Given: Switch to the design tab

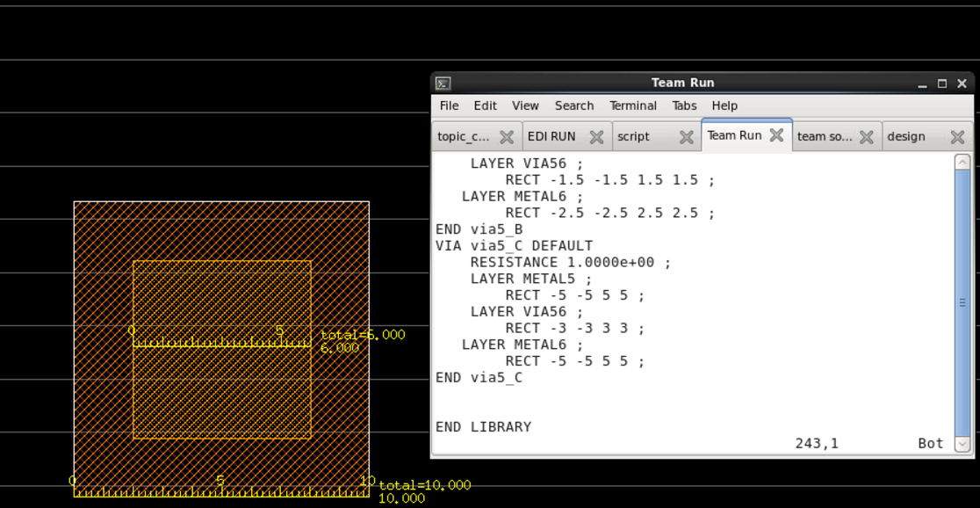Looking at the screenshot, I should point(906,136).
